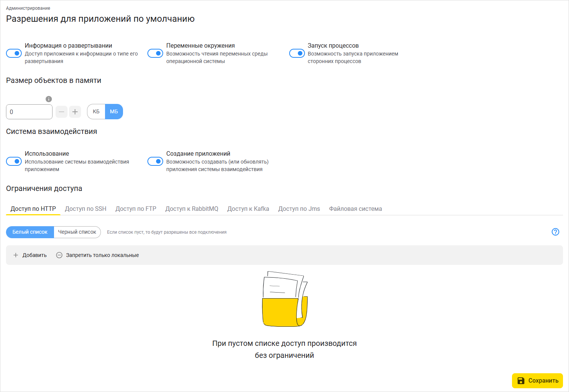The image size is (569, 392).
Task: Click the plus stepper button for memory size
Action: pos(75,112)
